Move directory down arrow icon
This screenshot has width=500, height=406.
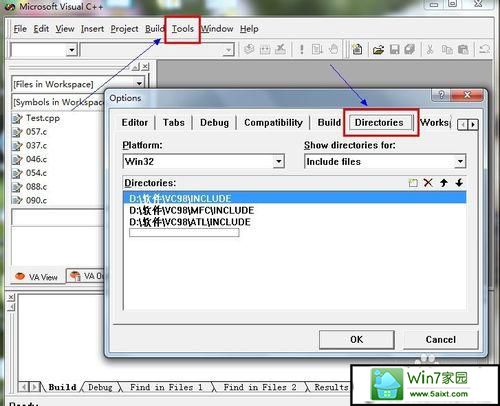(x=459, y=183)
